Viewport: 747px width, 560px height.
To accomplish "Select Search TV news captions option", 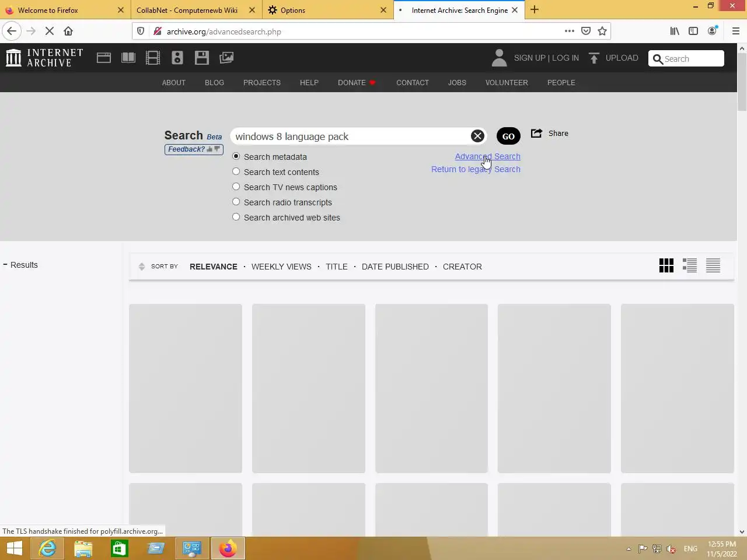I will (x=236, y=187).
